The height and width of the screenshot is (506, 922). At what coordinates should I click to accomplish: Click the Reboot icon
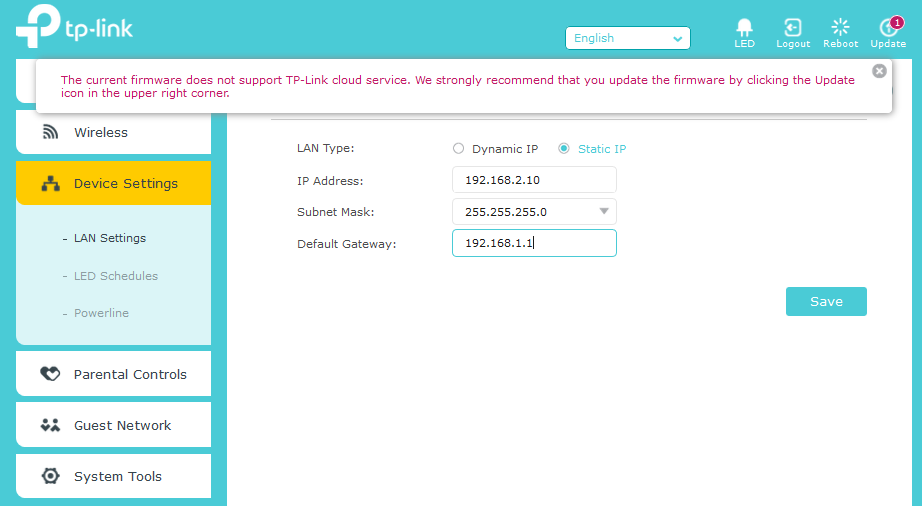(x=840, y=28)
